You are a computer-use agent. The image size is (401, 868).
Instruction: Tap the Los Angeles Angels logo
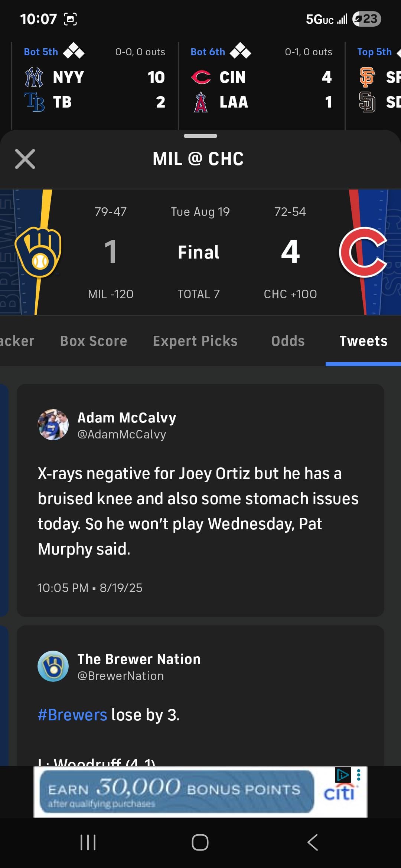coord(201,102)
